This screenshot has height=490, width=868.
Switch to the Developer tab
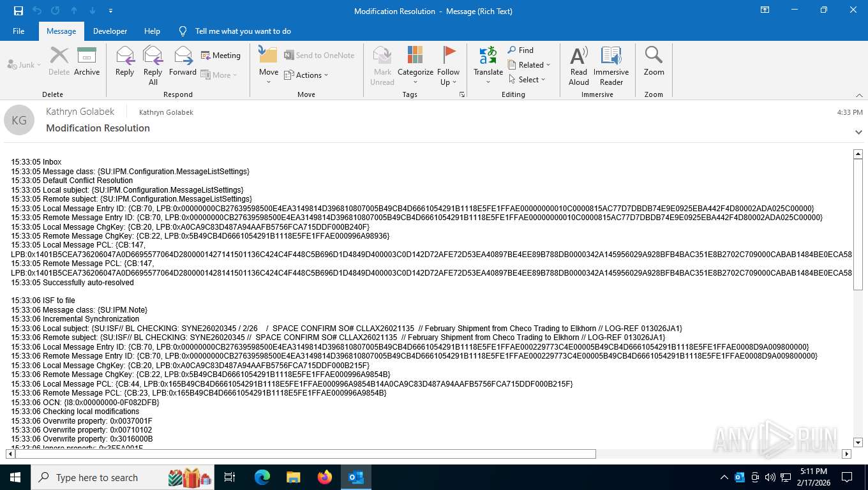(x=110, y=31)
